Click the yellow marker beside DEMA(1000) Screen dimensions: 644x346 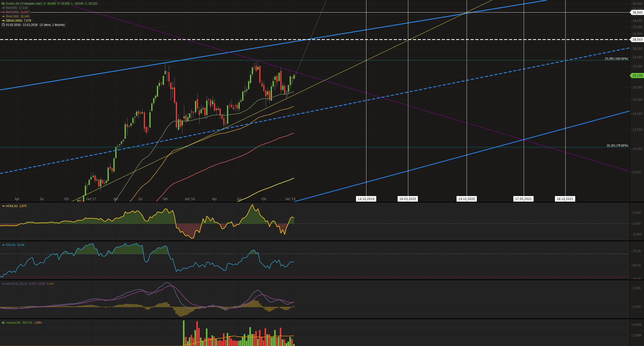click(3, 20)
